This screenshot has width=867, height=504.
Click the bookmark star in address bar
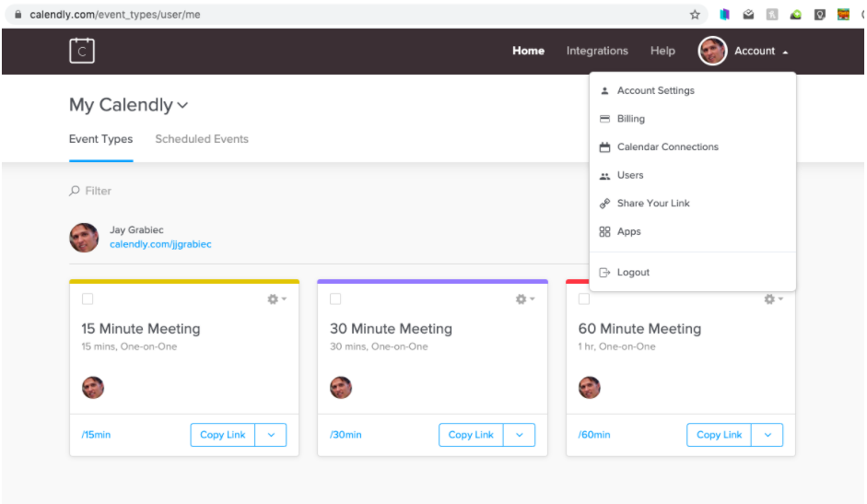[695, 15]
